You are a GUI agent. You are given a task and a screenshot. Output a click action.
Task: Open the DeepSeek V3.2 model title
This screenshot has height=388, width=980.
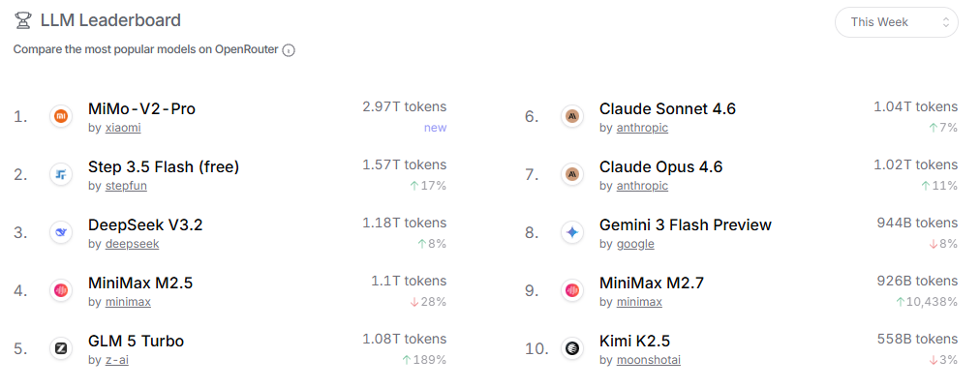(x=145, y=224)
